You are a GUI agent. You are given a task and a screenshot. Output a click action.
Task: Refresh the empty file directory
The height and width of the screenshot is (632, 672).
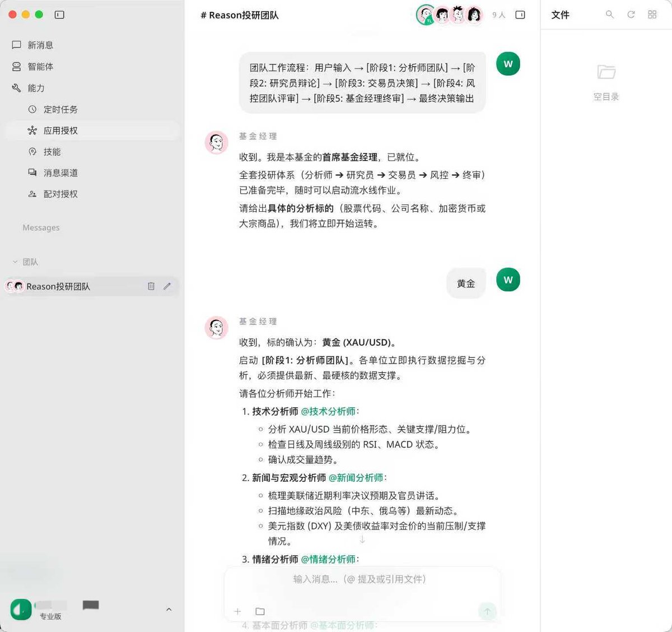coord(631,15)
